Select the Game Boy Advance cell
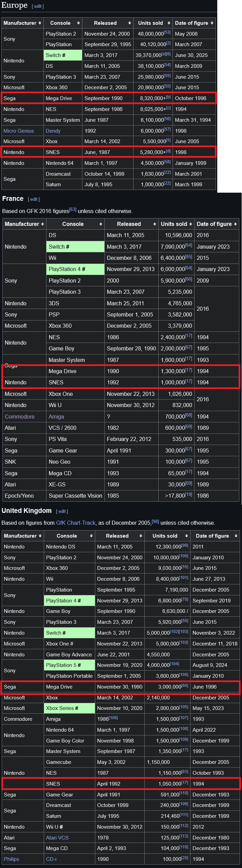Screen dimensions: 242x868 click(69, 655)
